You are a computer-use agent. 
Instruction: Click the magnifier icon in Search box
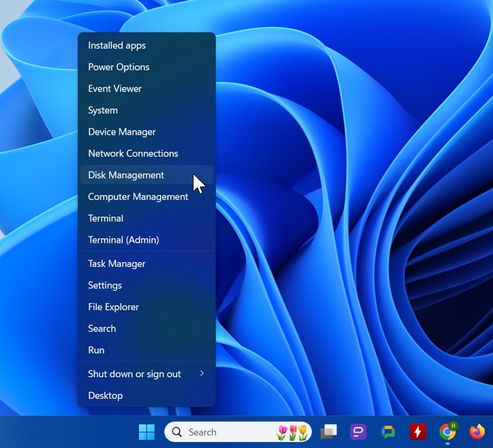pyautogui.click(x=176, y=432)
